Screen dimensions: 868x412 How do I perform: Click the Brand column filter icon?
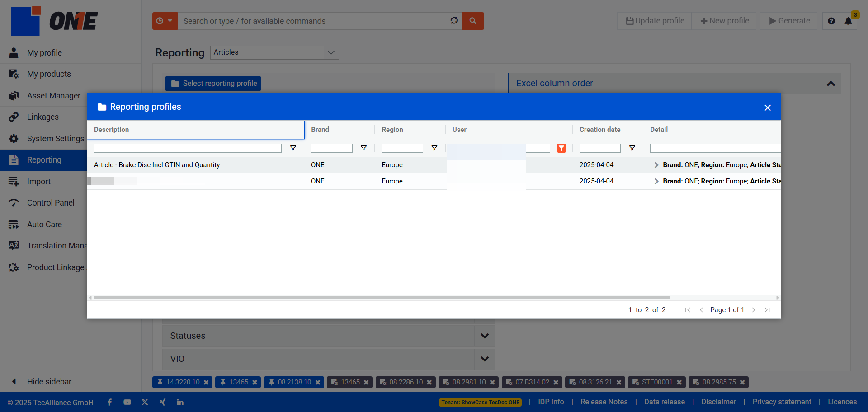363,148
